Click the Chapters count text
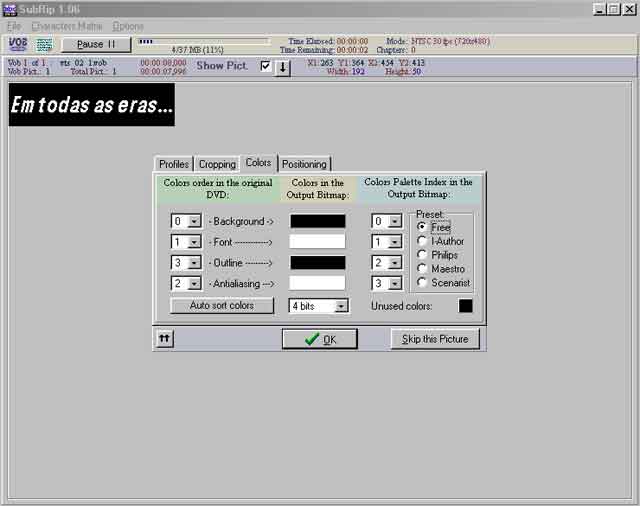Screen dimensions: 640x506 pyautogui.click(x=396, y=50)
